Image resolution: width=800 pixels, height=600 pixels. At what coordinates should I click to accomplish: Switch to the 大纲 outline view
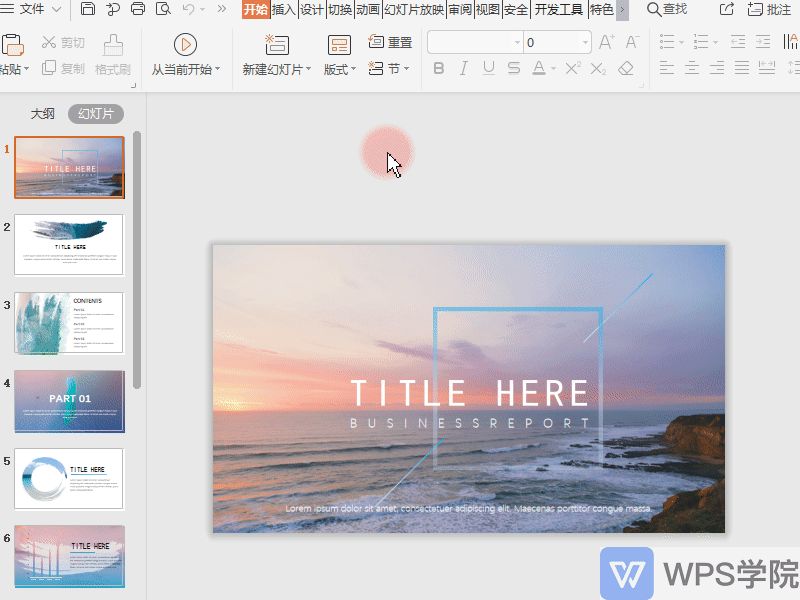pos(42,114)
